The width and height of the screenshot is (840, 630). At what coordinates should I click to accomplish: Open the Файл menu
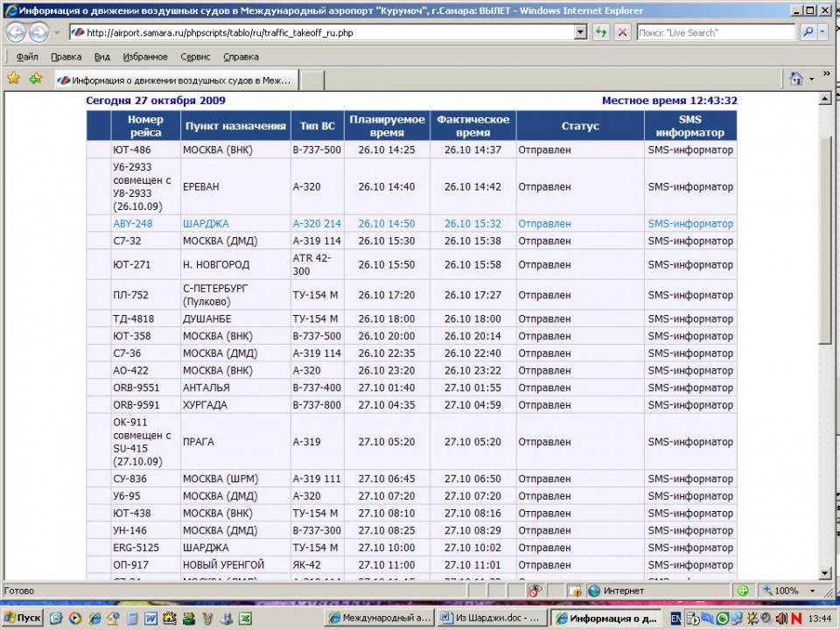(26, 57)
